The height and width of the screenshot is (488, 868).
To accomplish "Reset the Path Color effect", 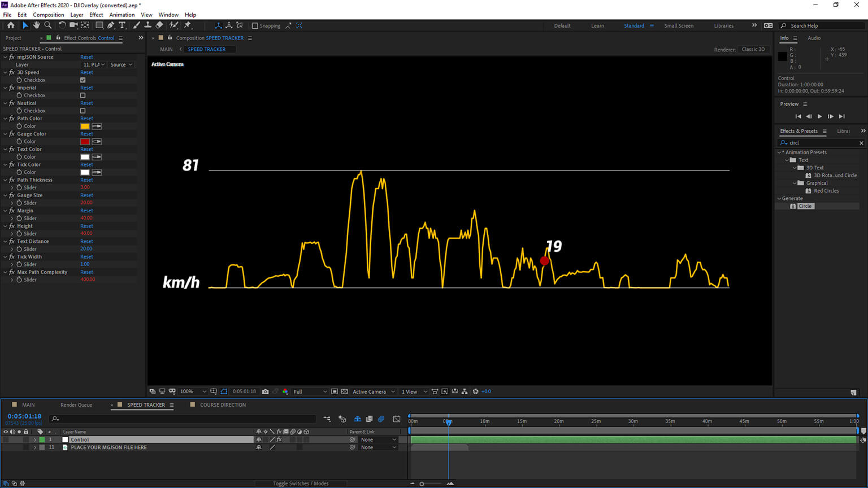I will 86,119.
